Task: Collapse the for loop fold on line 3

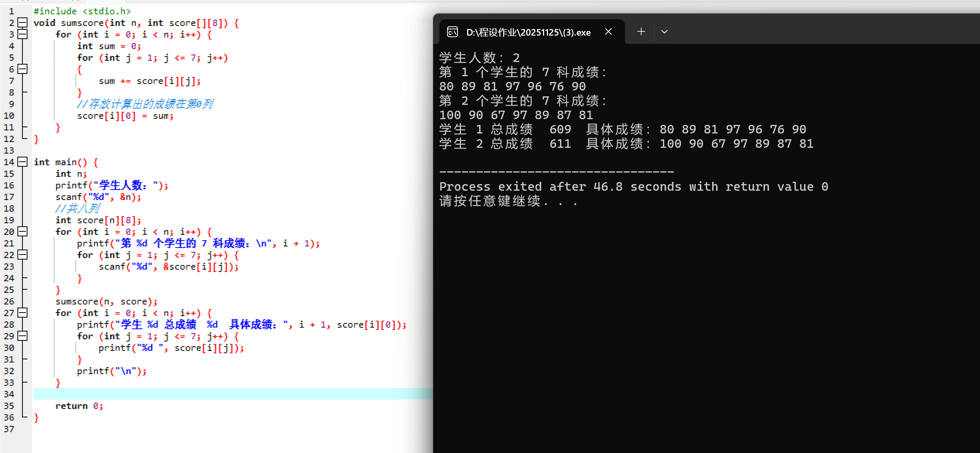Action: (x=22, y=34)
